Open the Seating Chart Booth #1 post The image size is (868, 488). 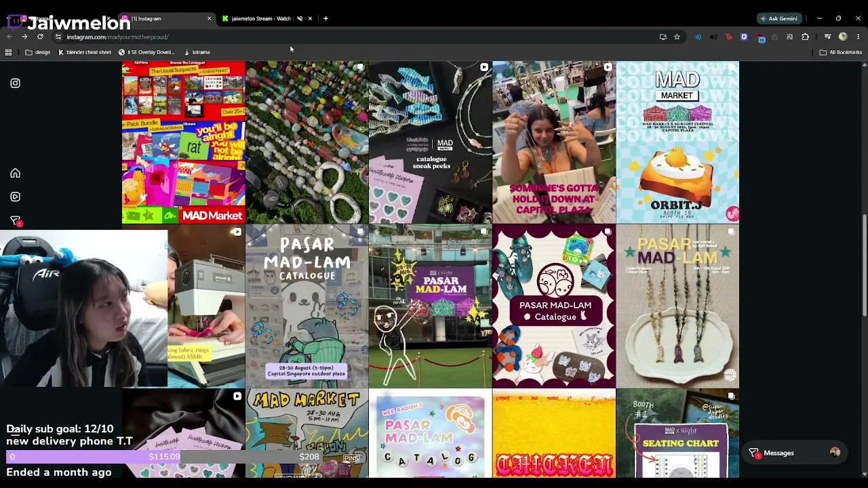[x=677, y=433]
